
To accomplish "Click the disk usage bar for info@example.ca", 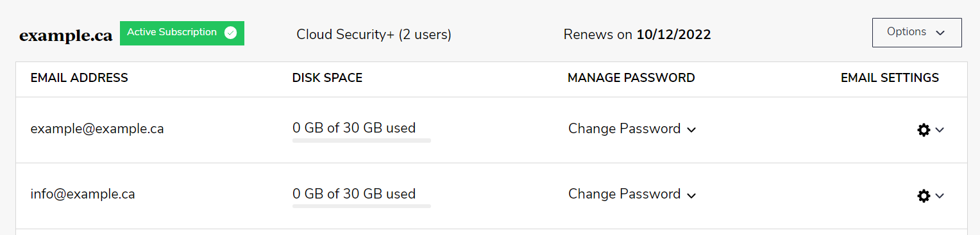I will pos(362,206).
